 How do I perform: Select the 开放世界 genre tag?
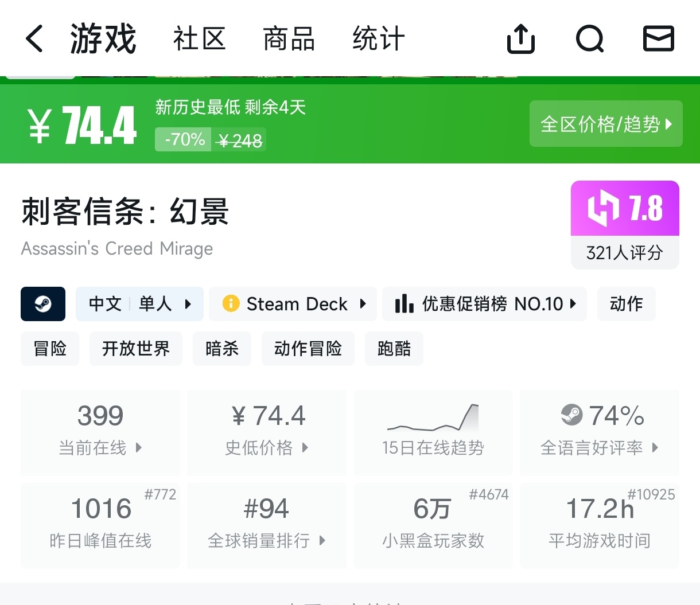[x=136, y=349]
